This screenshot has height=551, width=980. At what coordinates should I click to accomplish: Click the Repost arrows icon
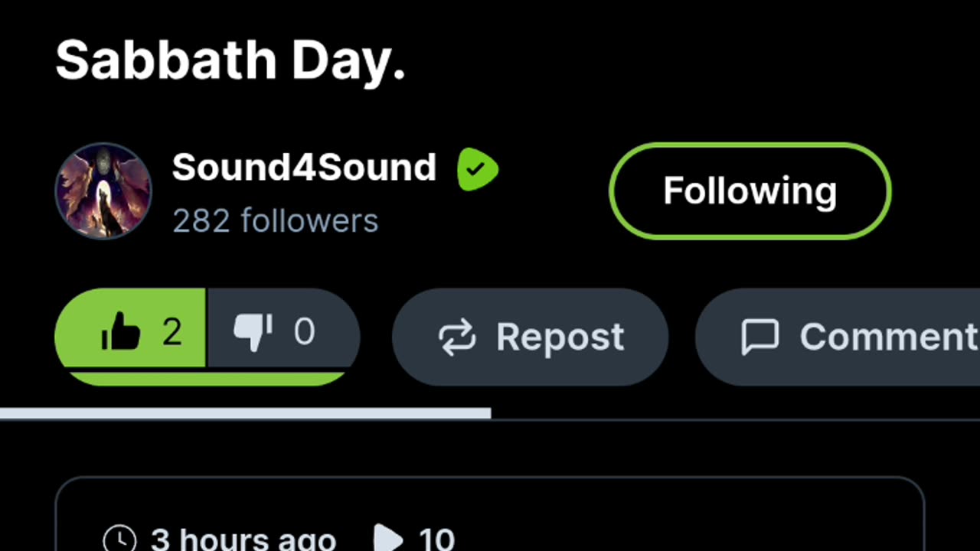(x=457, y=337)
